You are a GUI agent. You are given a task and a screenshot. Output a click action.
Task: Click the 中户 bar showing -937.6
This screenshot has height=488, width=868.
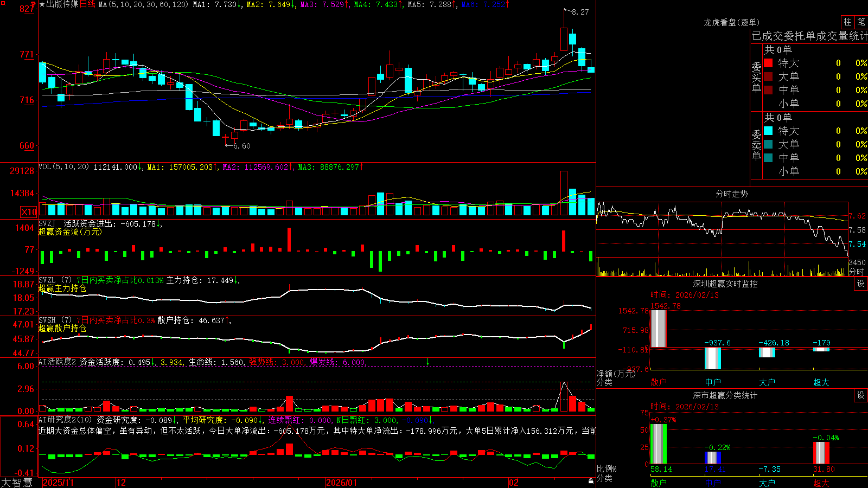coord(713,358)
